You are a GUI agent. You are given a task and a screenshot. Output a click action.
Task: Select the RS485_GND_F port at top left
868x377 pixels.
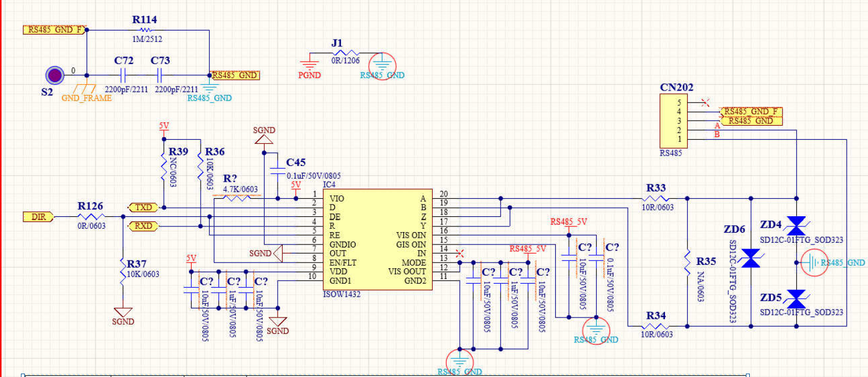click(55, 29)
